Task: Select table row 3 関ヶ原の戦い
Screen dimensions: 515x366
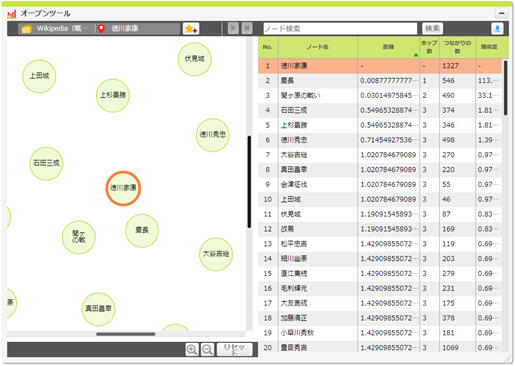Action: [380, 96]
